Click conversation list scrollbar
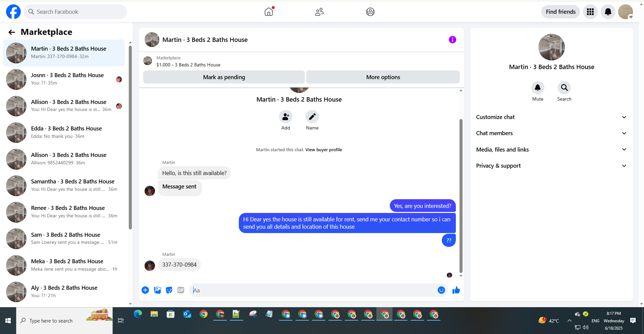This screenshot has width=644, height=334. coord(130,137)
